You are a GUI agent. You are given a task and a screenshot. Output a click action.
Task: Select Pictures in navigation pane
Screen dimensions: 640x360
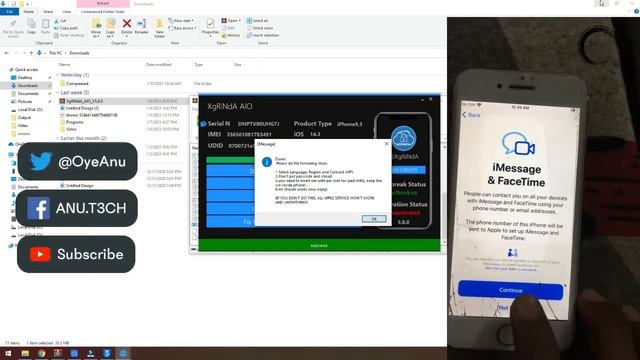[x=25, y=102]
